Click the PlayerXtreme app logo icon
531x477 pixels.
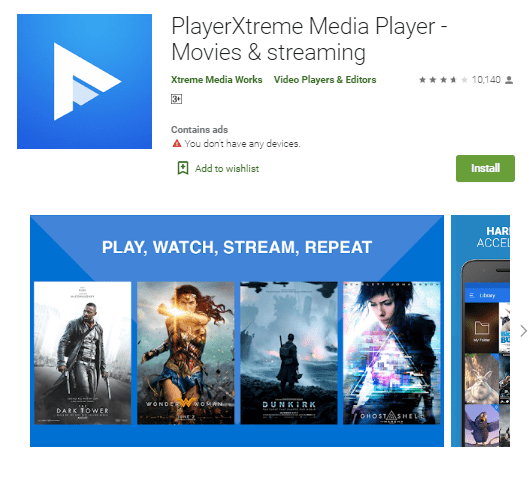(84, 81)
